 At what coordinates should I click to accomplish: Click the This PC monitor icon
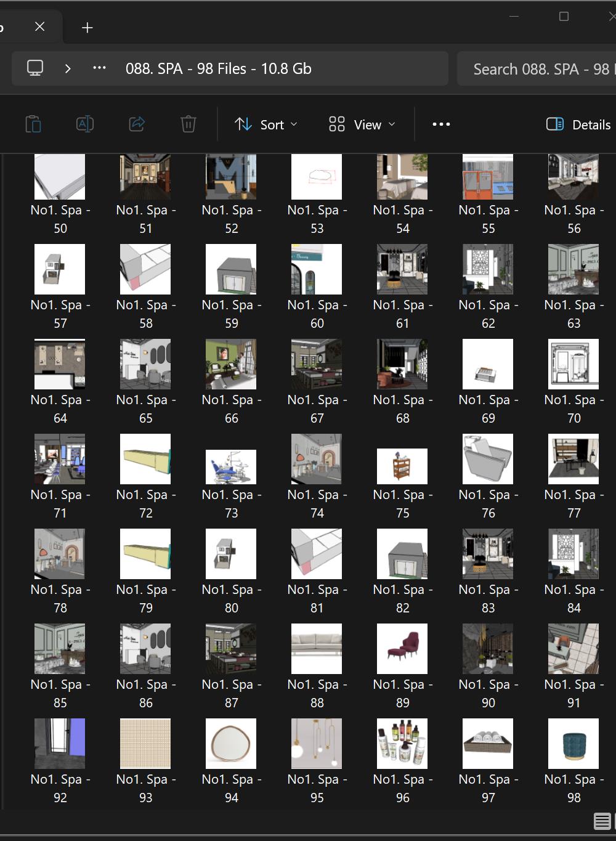pos(35,68)
